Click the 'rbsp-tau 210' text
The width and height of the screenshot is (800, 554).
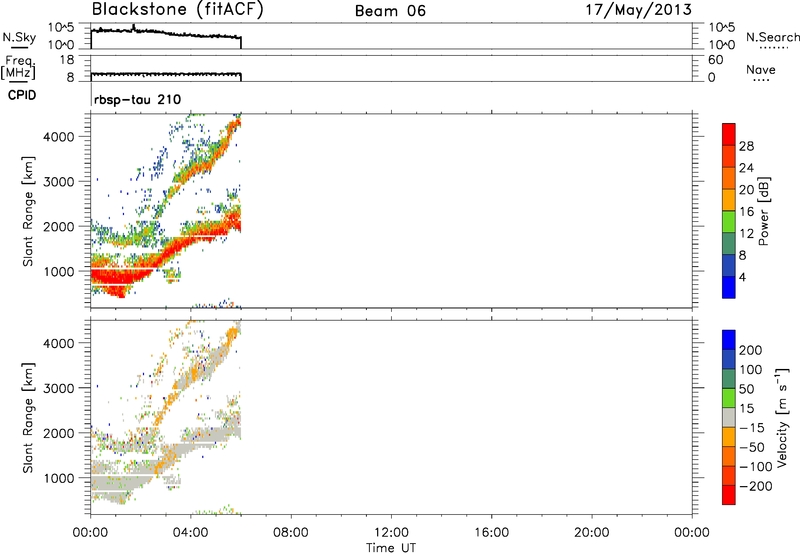(137, 99)
